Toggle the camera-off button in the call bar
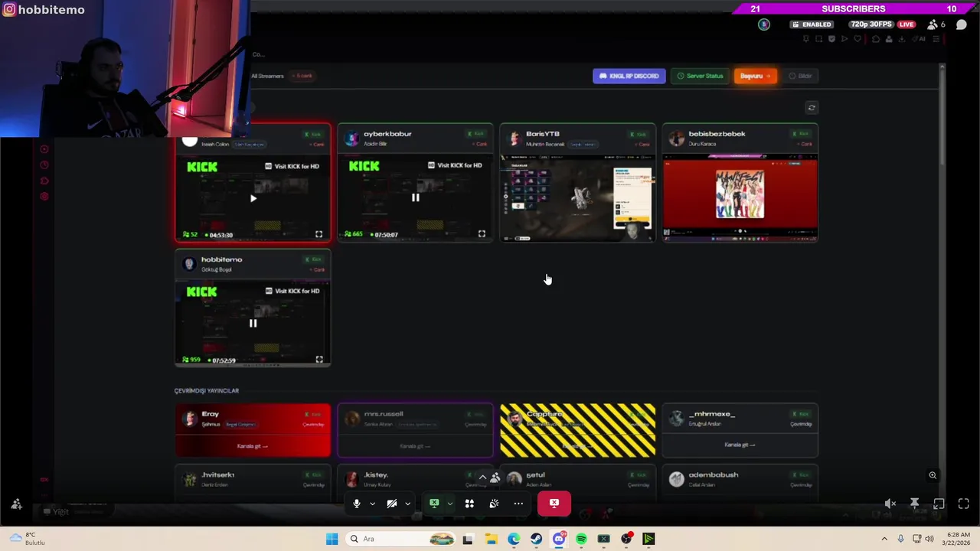This screenshot has height=551, width=980. point(392,504)
